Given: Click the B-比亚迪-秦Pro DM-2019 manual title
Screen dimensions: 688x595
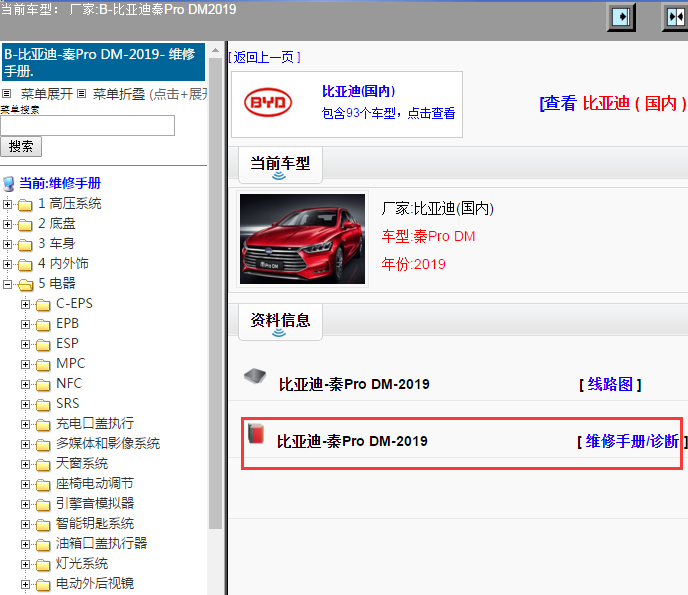Looking at the screenshot, I should 104,62.
